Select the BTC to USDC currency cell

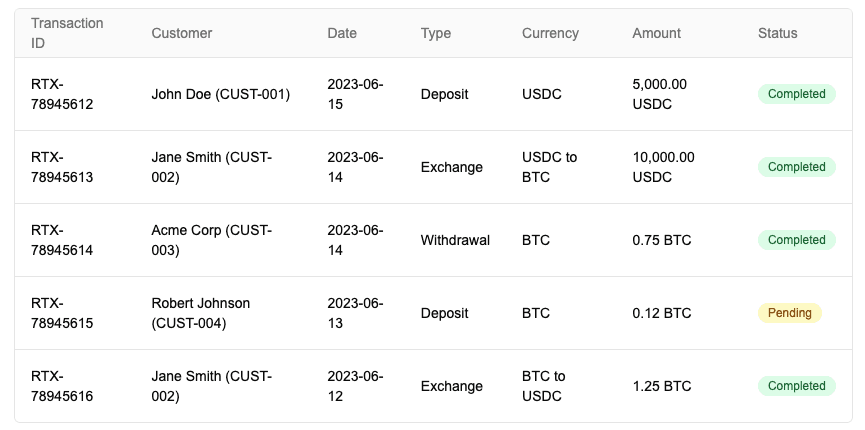click(x=543, y=386)
